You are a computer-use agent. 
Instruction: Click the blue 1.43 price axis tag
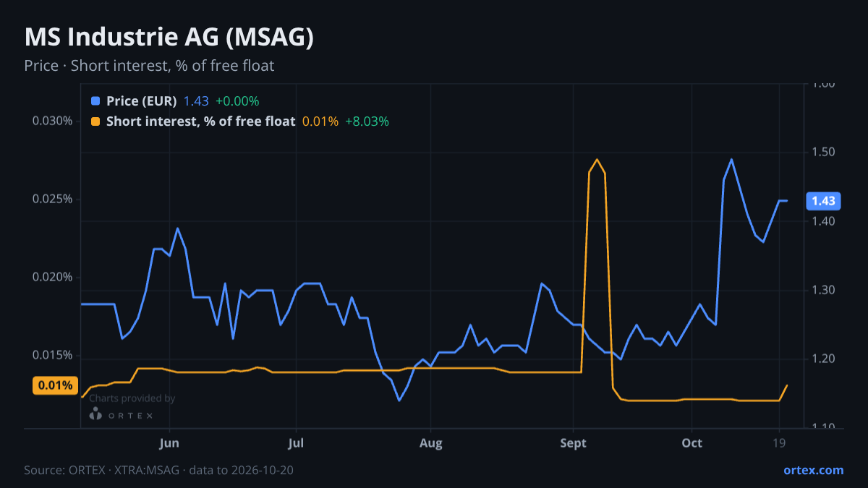tap(822, 201)
